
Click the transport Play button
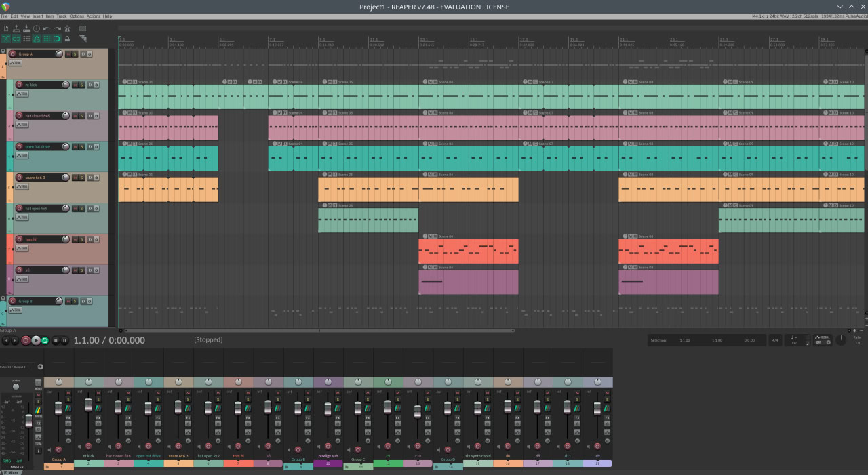click(x=36, y=340)
